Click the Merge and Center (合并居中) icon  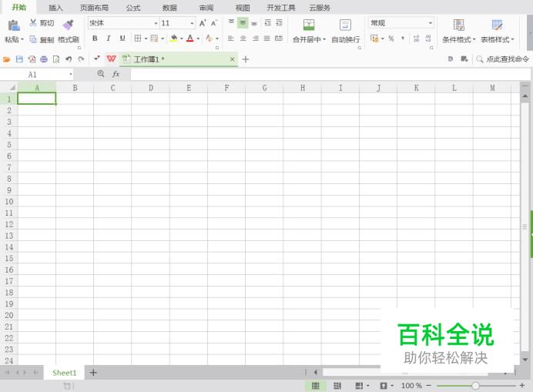(x=309, y=25)
